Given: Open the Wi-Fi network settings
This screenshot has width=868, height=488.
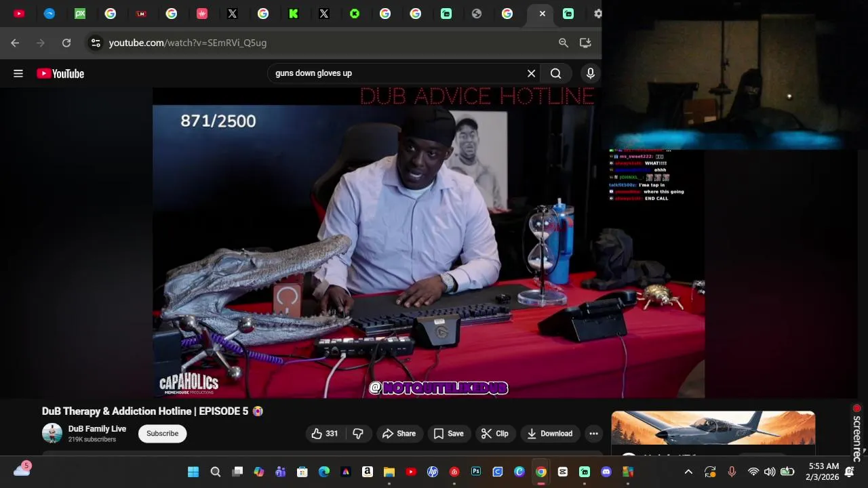Looking at the screenshot, I should pos(753,472).
